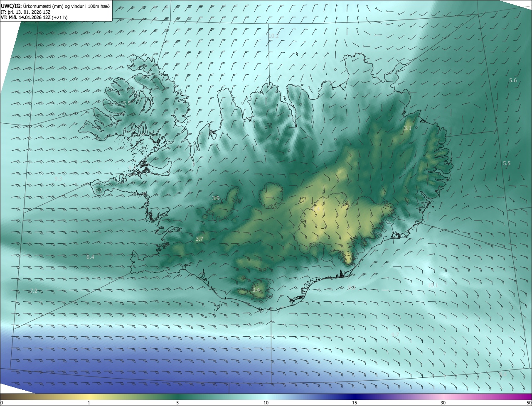
Task: Click the color bar tick label '30'
Action: pyautogui.click(x=443, y=403)
